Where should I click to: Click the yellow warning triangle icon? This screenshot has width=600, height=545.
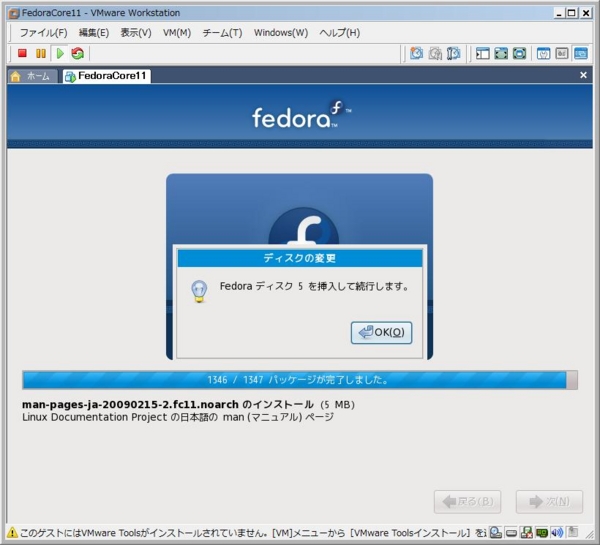[12, 532]
